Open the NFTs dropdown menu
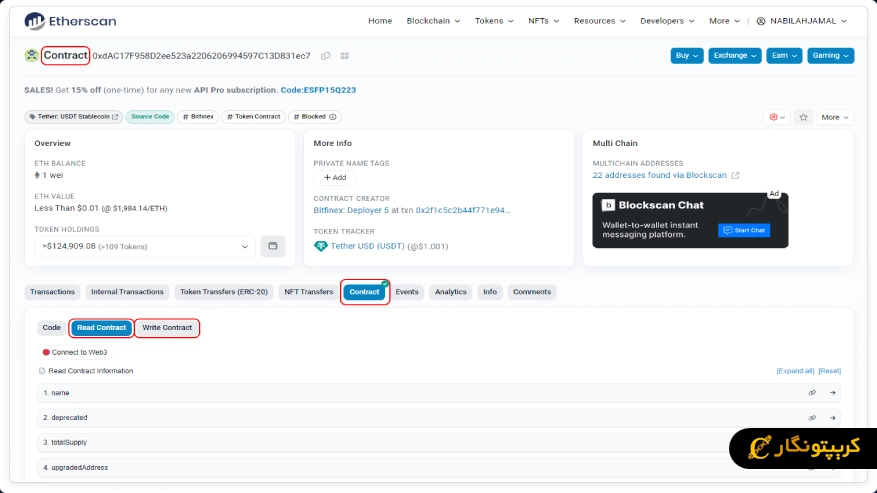 tap(544, 21)
